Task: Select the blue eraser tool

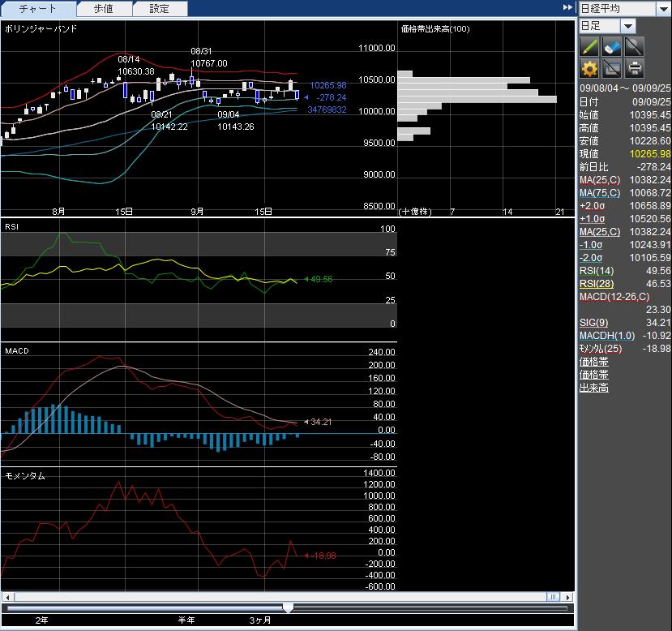Action: (612, 47)
